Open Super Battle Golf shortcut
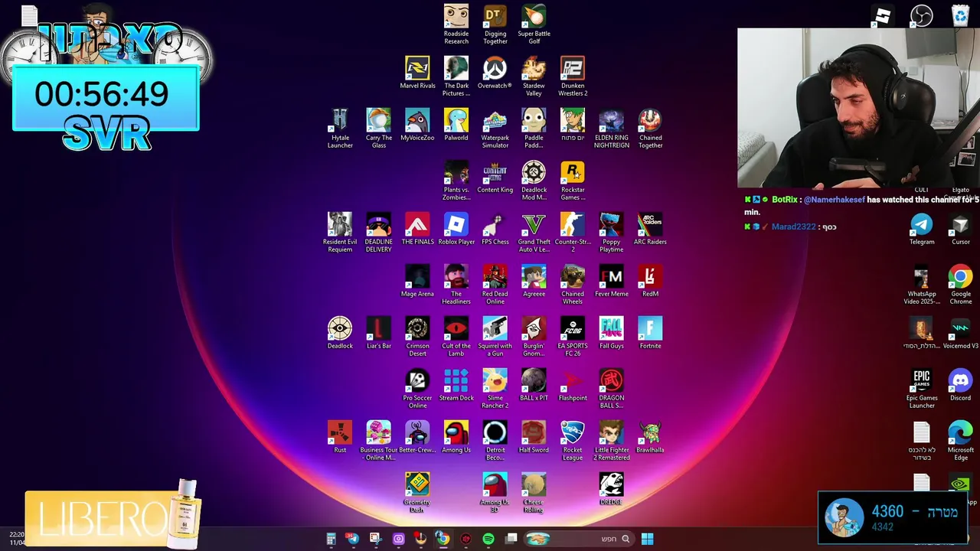This screenshot has width=980, height=551. coord(534,24)
